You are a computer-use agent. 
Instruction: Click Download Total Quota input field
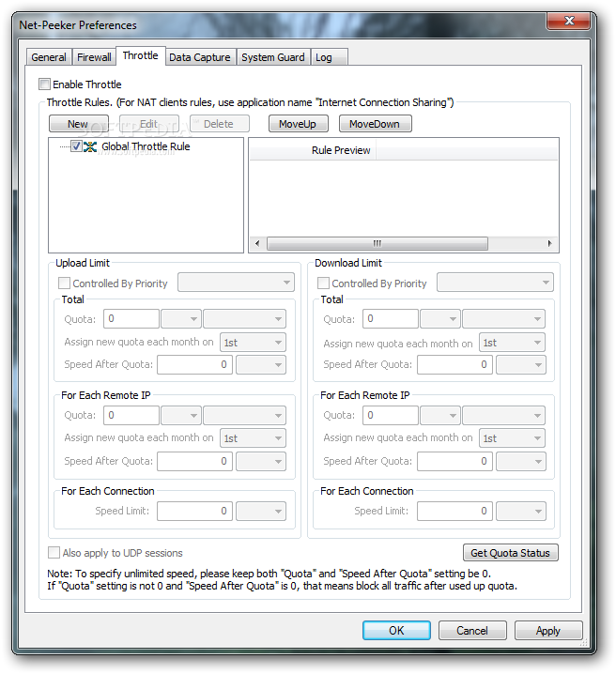coord(391,319)
